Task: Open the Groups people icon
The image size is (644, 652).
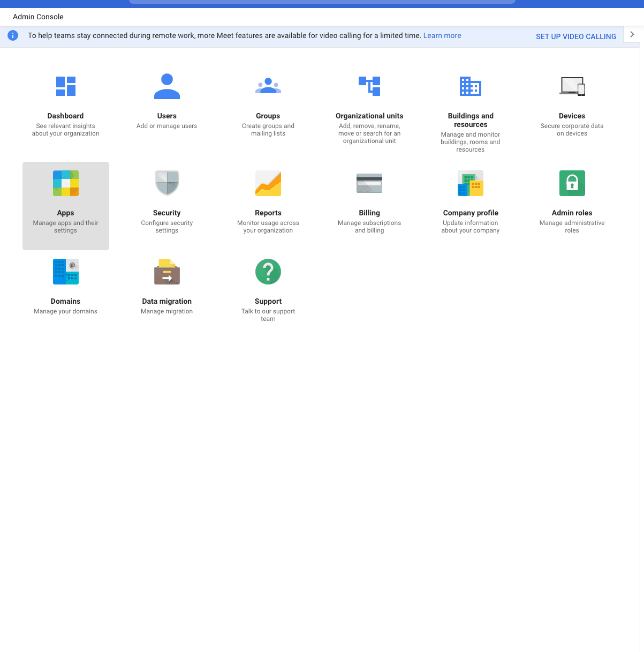Action: pyautogui.click(x=268, y=86)
